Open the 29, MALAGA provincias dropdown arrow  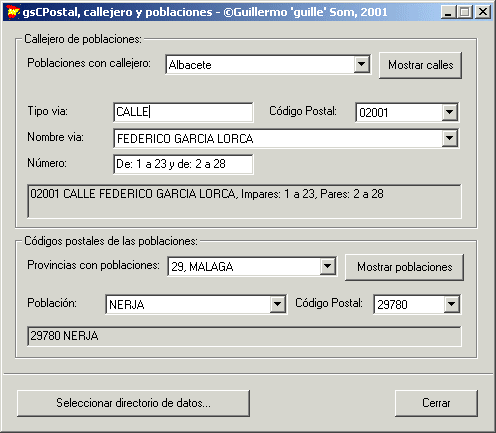(x=328, y=266)
